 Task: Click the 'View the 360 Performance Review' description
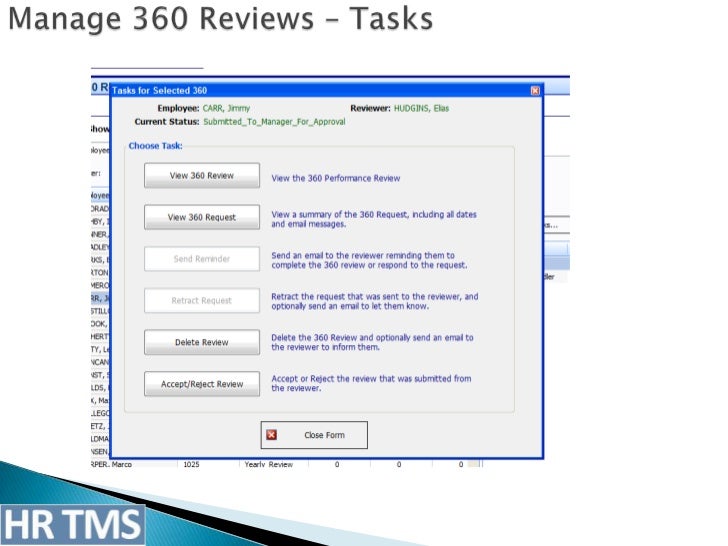336,178
